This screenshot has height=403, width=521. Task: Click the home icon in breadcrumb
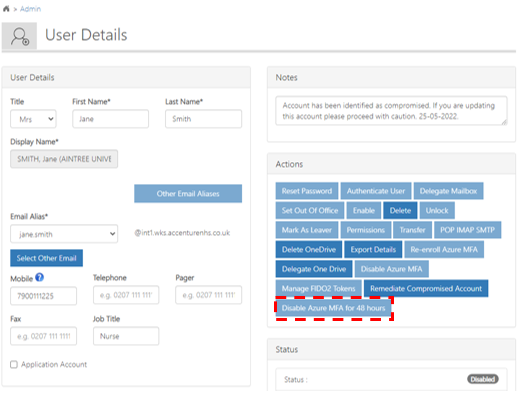[6, 9]
